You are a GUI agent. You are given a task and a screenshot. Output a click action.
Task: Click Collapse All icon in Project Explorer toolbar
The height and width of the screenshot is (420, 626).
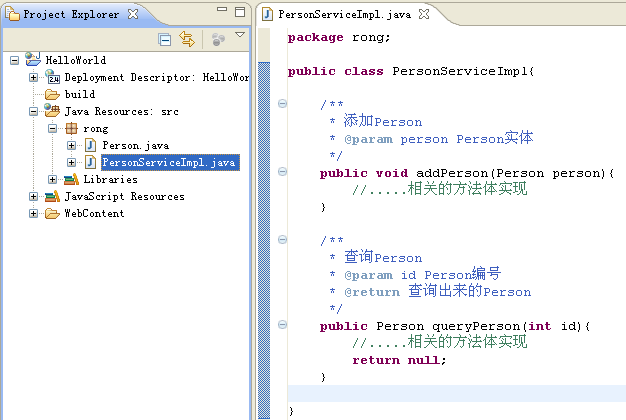tap(164, 40)
